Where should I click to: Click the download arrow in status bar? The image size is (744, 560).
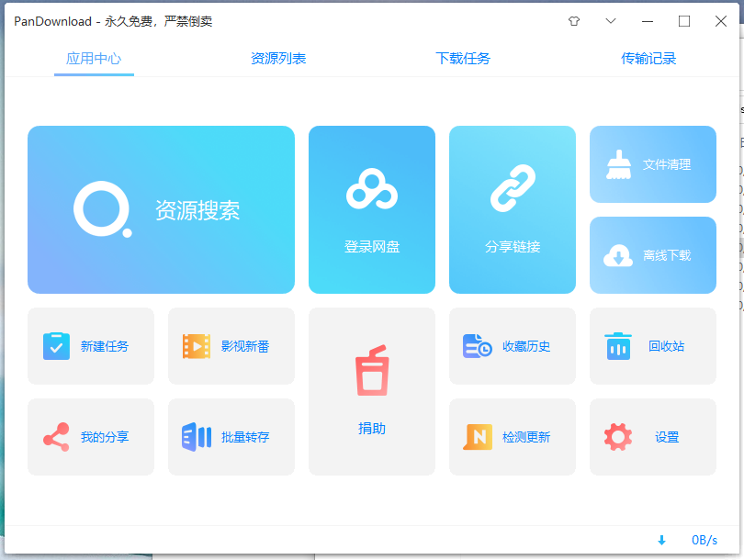point(662,540)
